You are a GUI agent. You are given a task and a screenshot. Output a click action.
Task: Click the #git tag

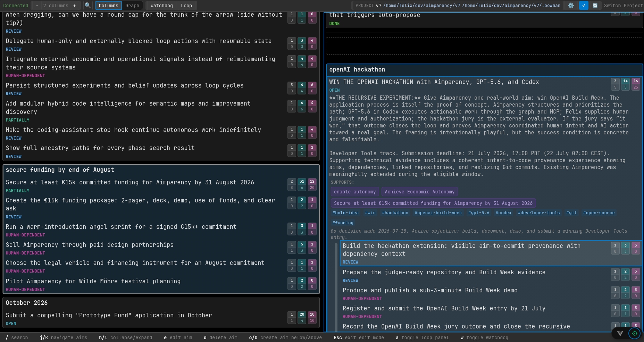571,213
